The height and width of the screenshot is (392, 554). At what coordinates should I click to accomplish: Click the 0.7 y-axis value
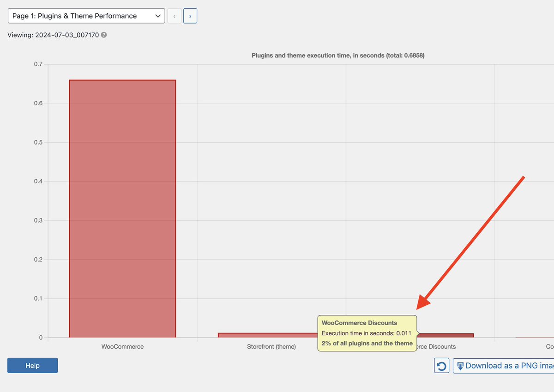point(38,64)
